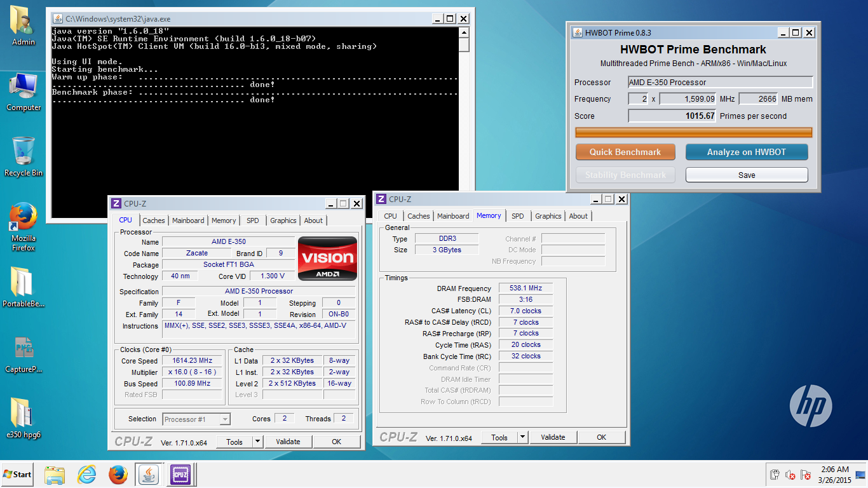Select About tab in right CPU-Z window
This screenshot has width=868, height=488.
(578, 216)
